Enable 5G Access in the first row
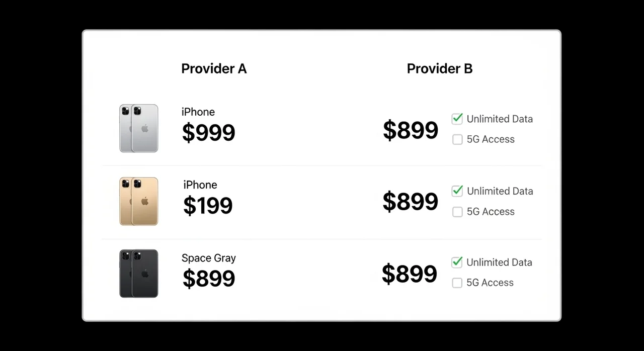644x351 pixels. pos(457,139)
